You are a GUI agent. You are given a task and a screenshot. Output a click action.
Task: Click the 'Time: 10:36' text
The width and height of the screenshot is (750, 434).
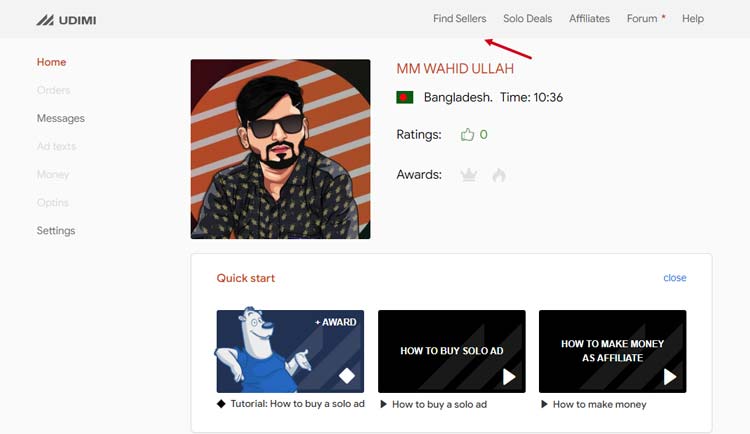(531, 98)
